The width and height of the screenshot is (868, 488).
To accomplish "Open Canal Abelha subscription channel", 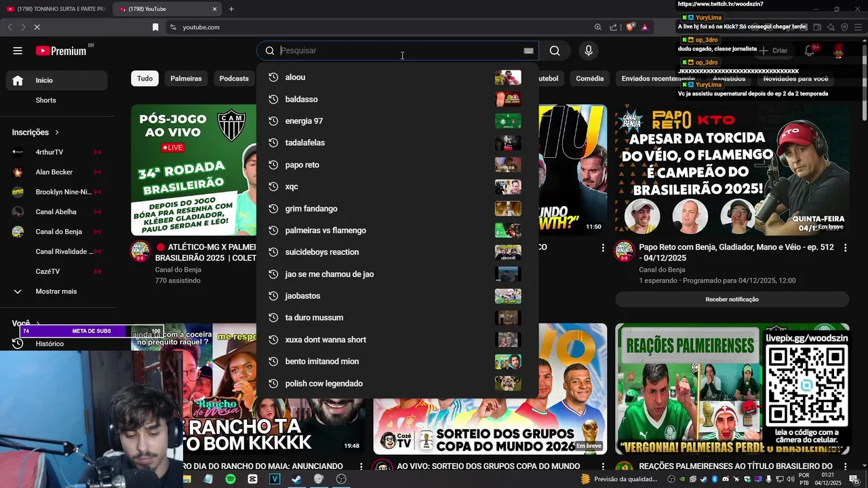I will (x=57, y=211).
